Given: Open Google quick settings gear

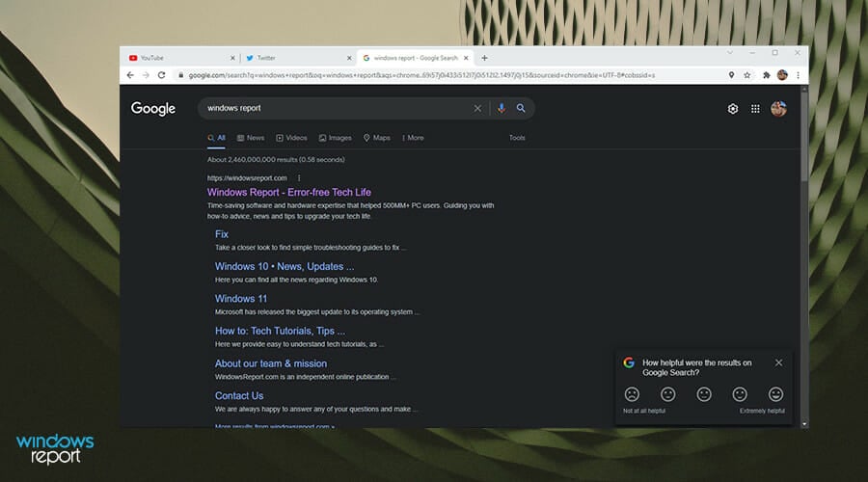Looking at the screenshot, I should click(x=732, y=109).
